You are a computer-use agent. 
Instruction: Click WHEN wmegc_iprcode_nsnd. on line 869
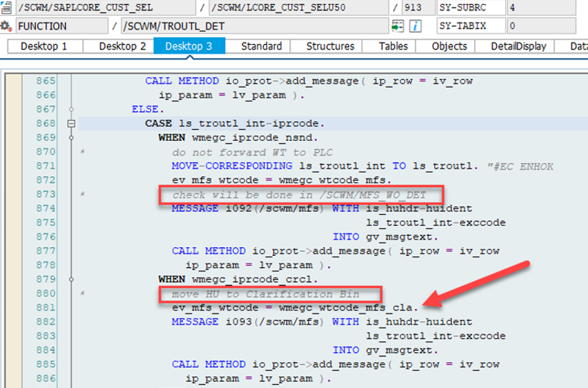(x=238, y=138)
